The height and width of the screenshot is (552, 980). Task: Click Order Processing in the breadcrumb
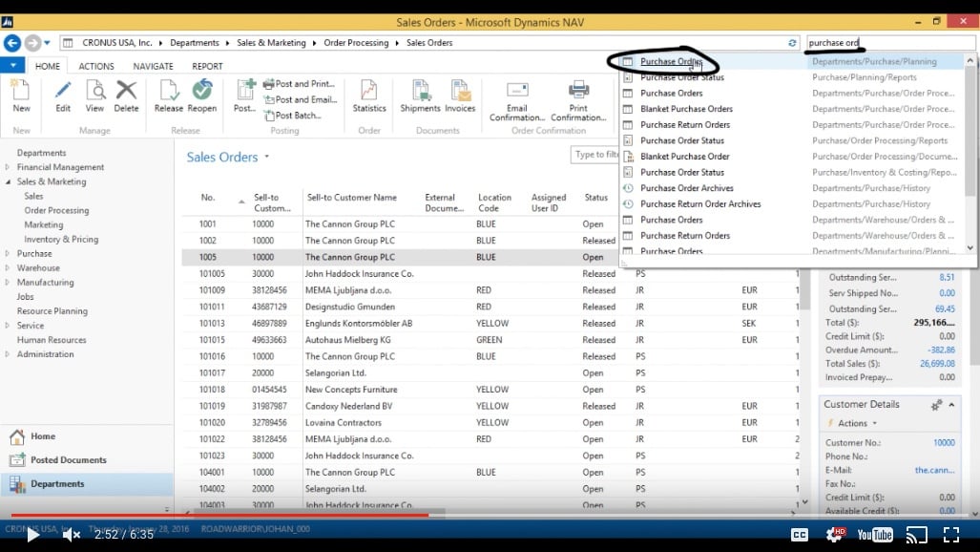(356, 43)
